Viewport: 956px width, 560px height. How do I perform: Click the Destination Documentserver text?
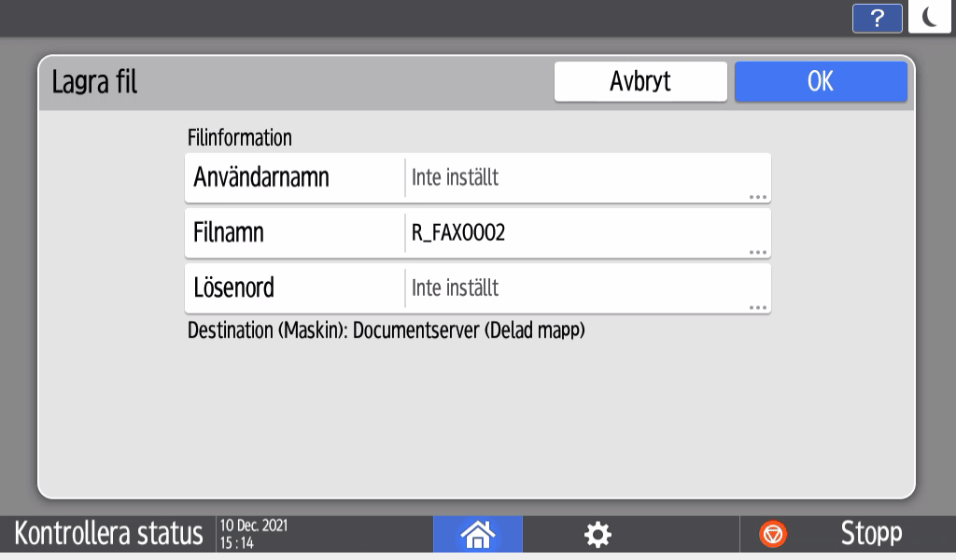[387, 330]
